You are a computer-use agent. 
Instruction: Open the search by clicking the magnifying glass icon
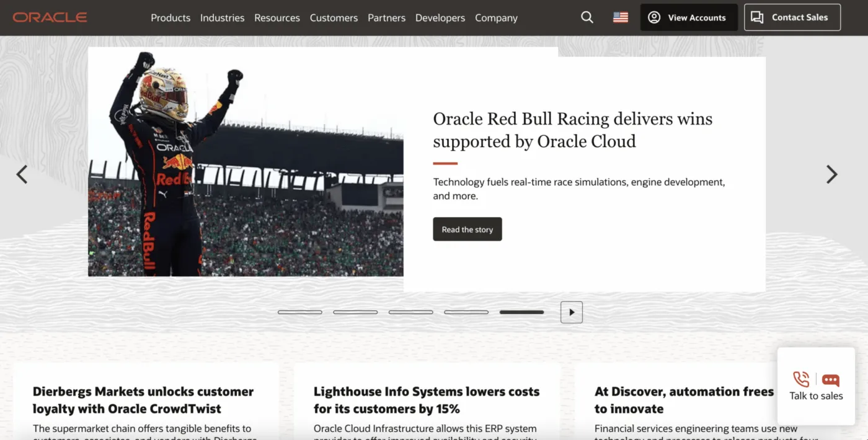[x=587, y=17]
